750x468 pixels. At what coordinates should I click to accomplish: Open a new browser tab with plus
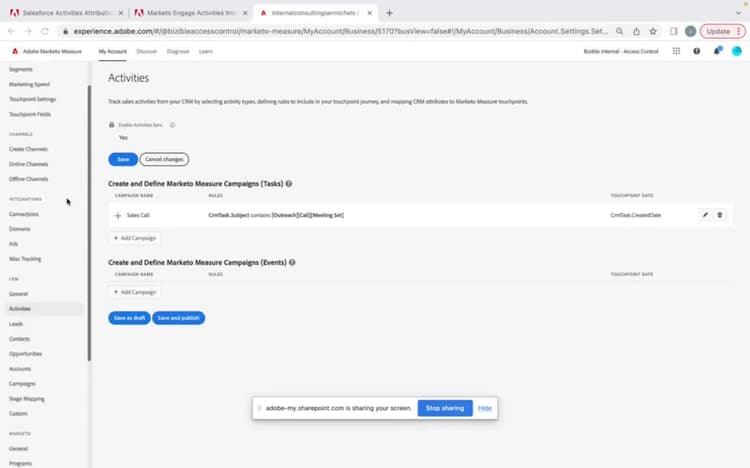[389, 13]
